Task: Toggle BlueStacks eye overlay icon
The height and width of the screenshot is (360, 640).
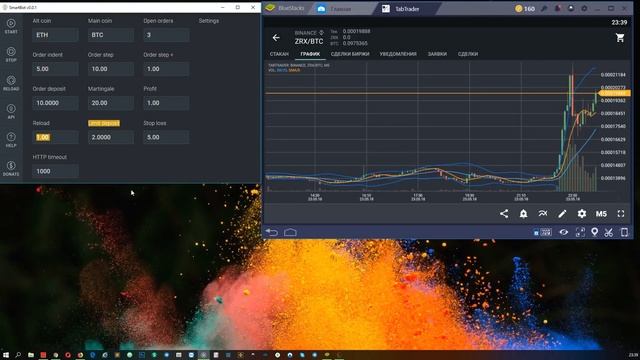Action: (x=564, y=232)
